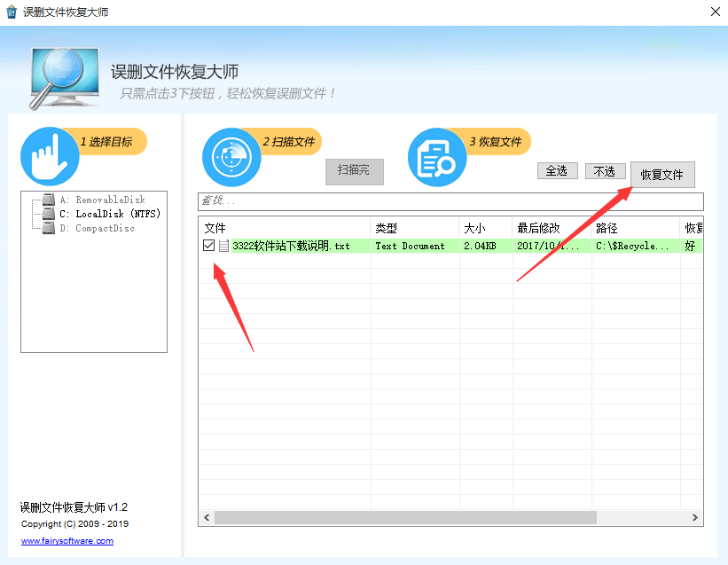The width and height of the screenshot is (728, 565).
Task: Select all files with the 全选 button
Action: tap(557, 170)
